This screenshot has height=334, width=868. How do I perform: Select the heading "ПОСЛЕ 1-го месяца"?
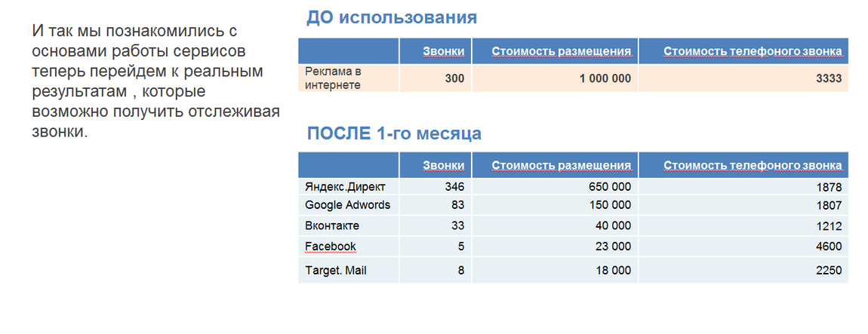394,133
